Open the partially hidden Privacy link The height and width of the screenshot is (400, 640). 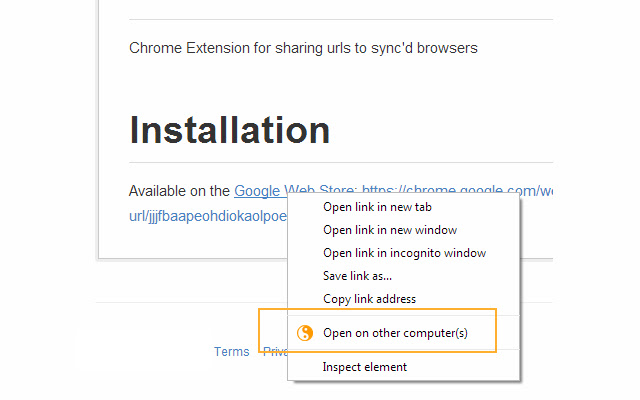[275, 351]
